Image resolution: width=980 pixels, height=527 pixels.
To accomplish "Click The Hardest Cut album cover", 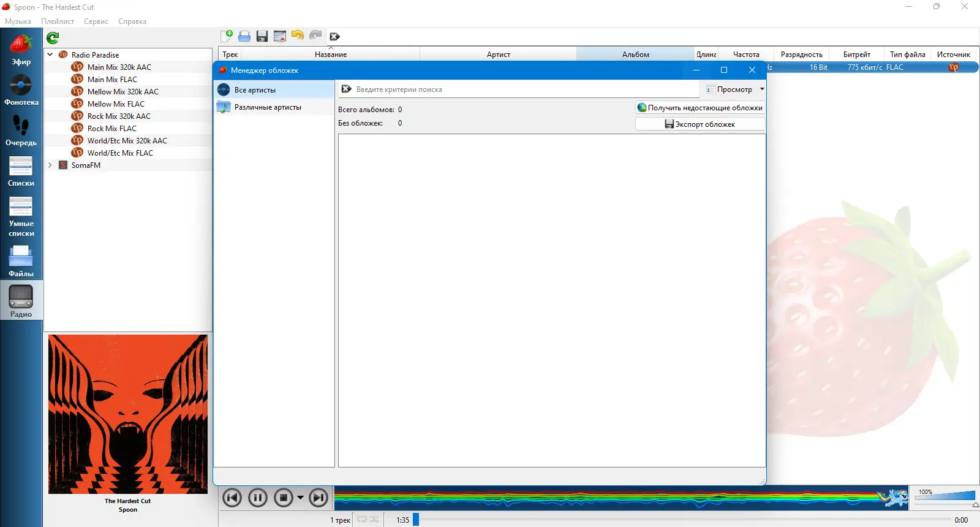I will (128, 414).
